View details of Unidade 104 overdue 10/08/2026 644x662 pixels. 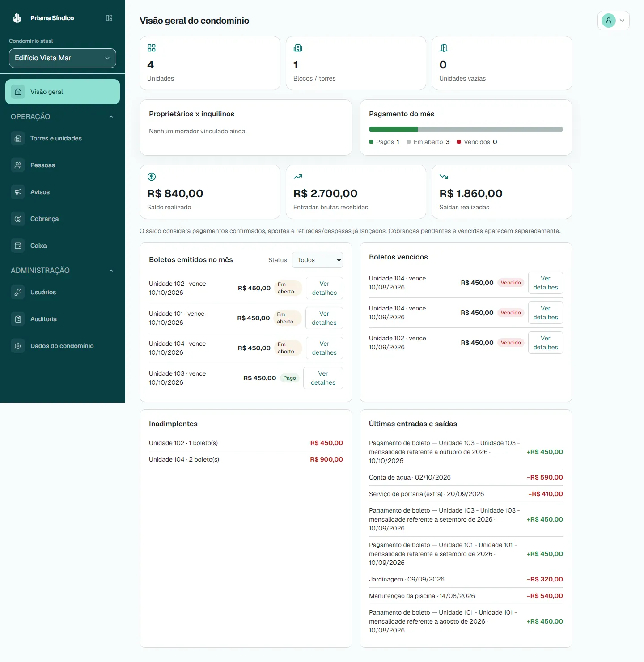point(546,283)
